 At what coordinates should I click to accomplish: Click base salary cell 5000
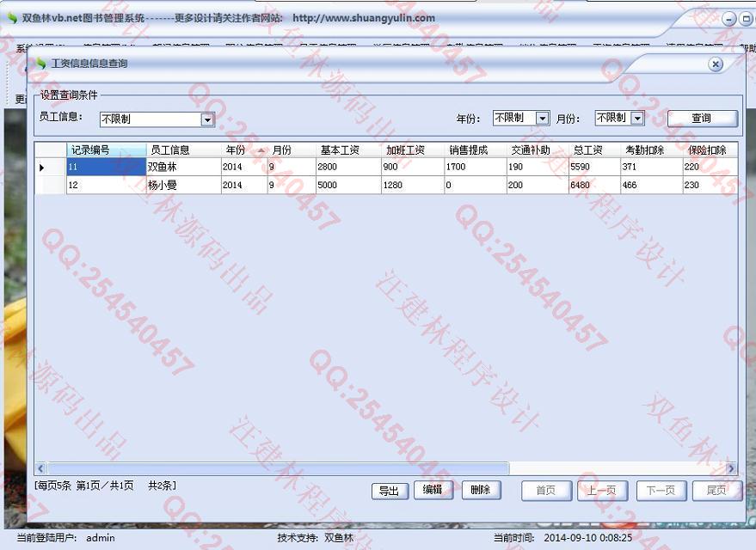coord(348,186)
